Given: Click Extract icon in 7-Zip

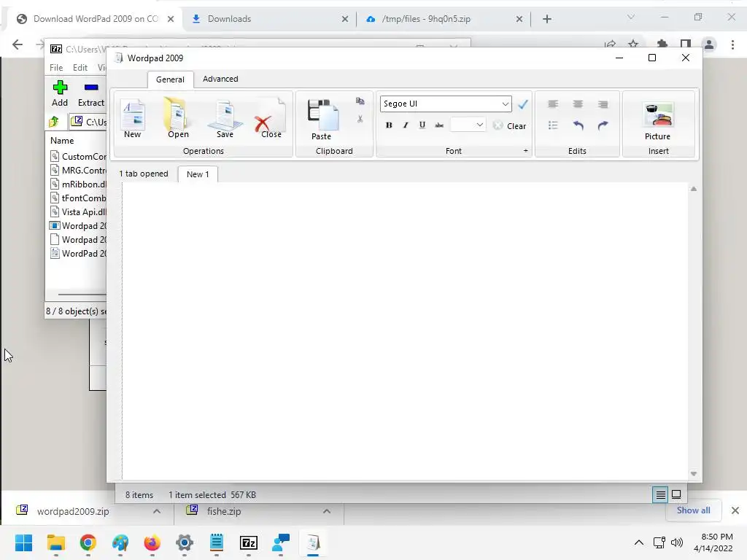Looking at the screenshot, I should pos(91,93).
